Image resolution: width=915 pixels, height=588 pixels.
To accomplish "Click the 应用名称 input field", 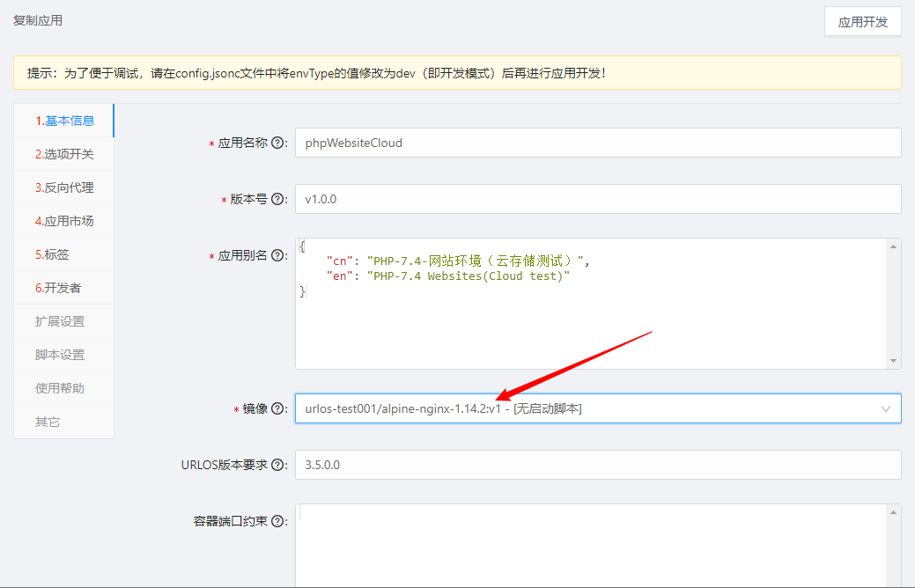I will [597, 143].
